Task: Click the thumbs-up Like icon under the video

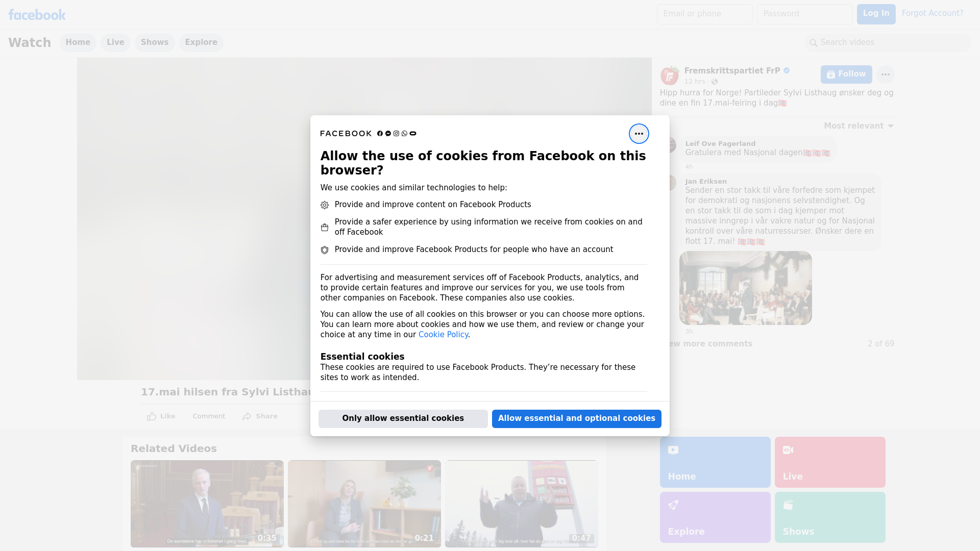Action: pyautogui.click(x=152, y=416)
